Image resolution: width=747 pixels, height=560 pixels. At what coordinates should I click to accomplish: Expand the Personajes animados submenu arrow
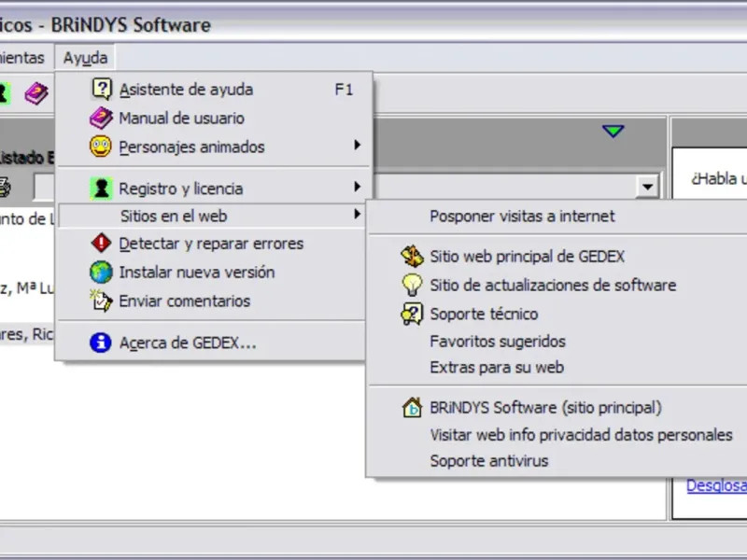pos(358,146)
